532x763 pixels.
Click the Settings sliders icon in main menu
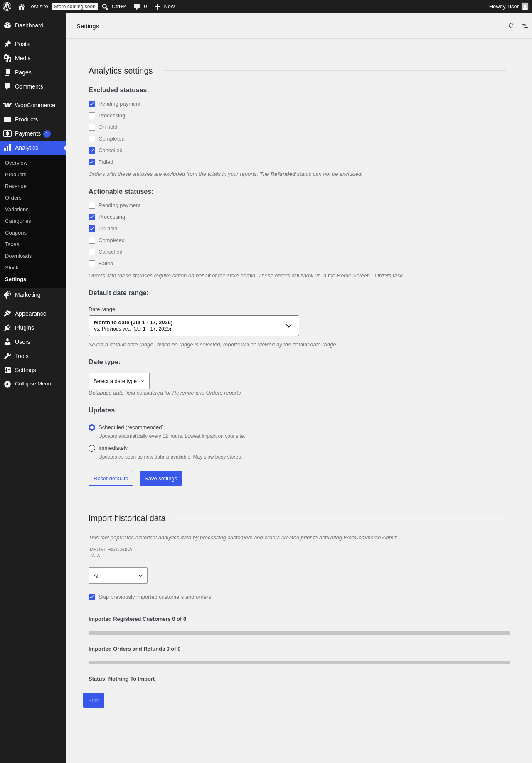click(x=7, y=370)
